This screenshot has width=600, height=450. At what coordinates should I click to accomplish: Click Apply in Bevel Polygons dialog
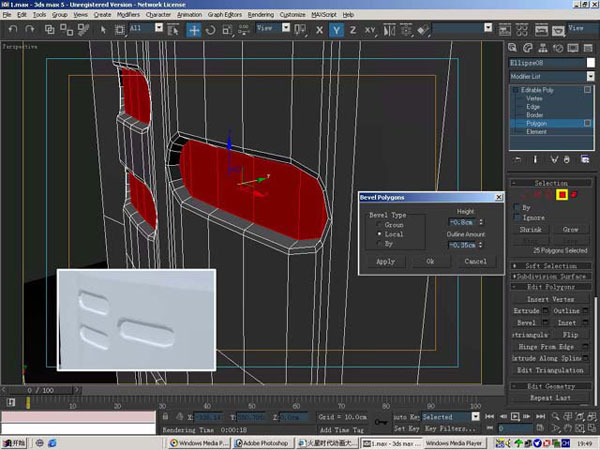tap(385, 261)
